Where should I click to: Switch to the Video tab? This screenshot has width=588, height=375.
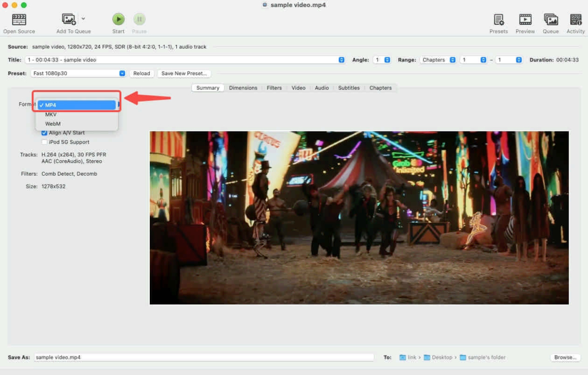(298, 87)
